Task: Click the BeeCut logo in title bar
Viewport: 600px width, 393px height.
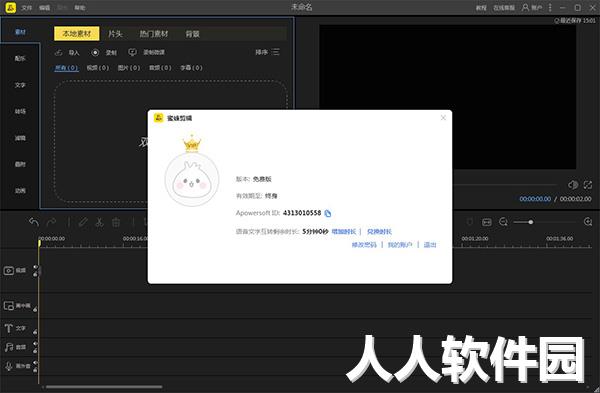Action: click(11, 7)
